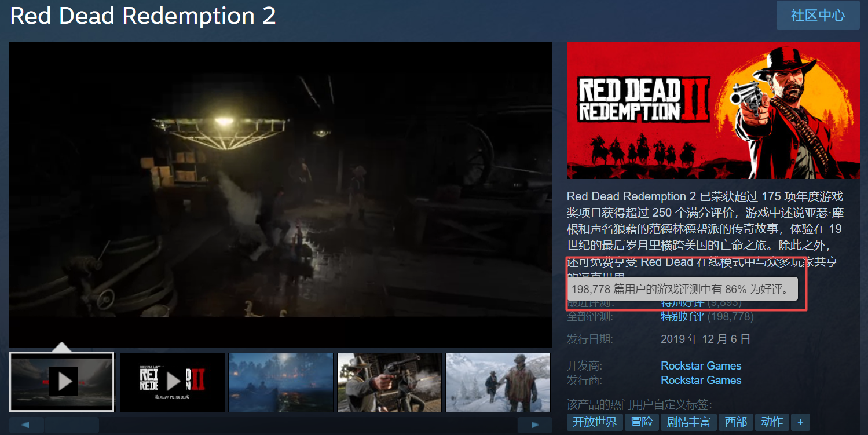Click the 该产品的热门用户自定义标签 heading
Viewport: 868px width, 435px height.
click(640, 404)
